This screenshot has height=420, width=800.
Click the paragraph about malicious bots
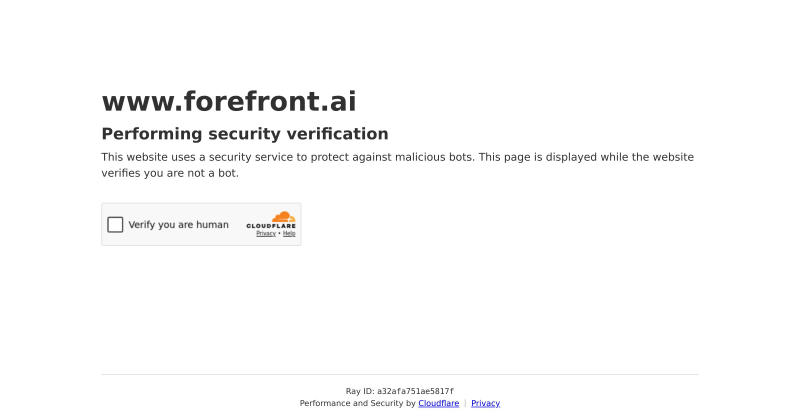pyautogui.click(x=397, y=165)
